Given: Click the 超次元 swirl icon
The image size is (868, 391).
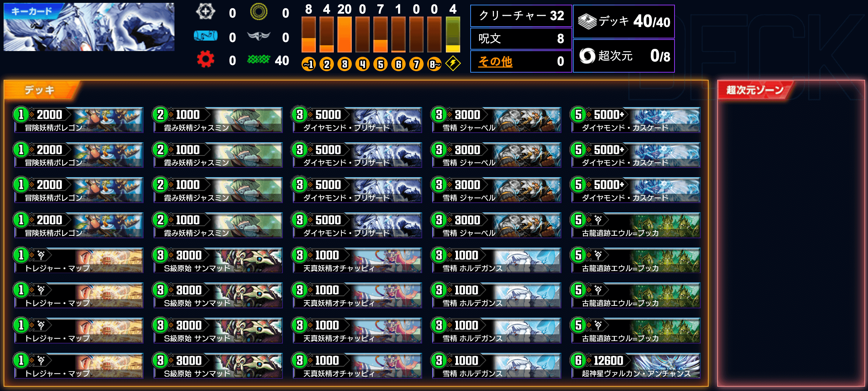Looking at the screenshot, I should [x=587, y=56].
